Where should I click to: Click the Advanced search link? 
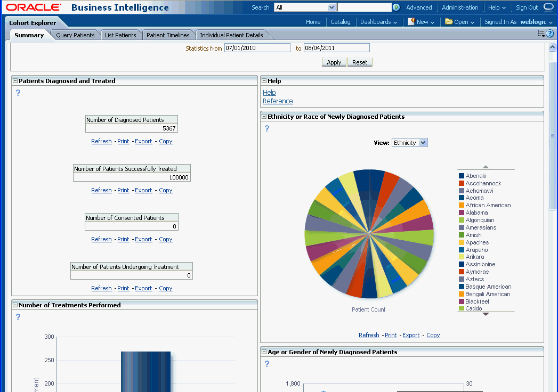pyautogui.click(x=419, y=7)
